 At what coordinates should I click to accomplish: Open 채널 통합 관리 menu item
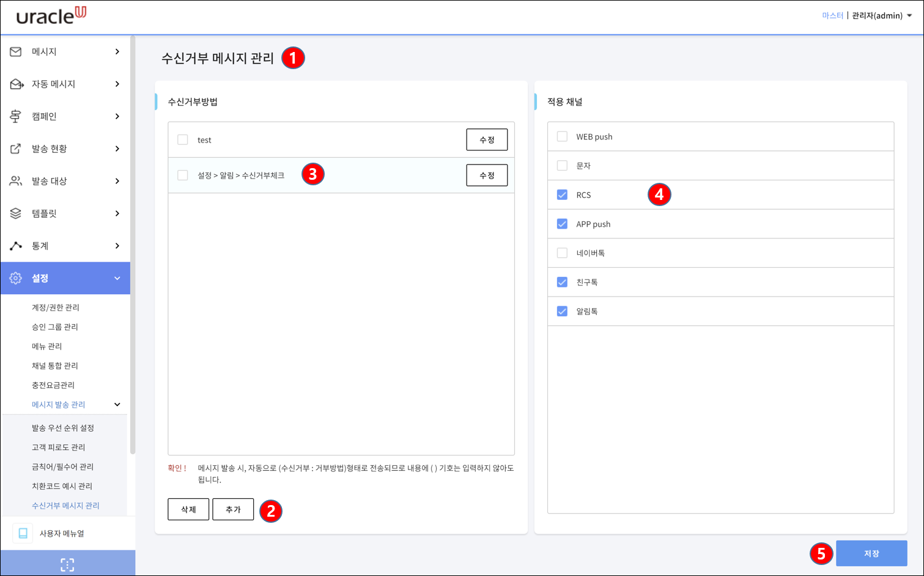55,366
